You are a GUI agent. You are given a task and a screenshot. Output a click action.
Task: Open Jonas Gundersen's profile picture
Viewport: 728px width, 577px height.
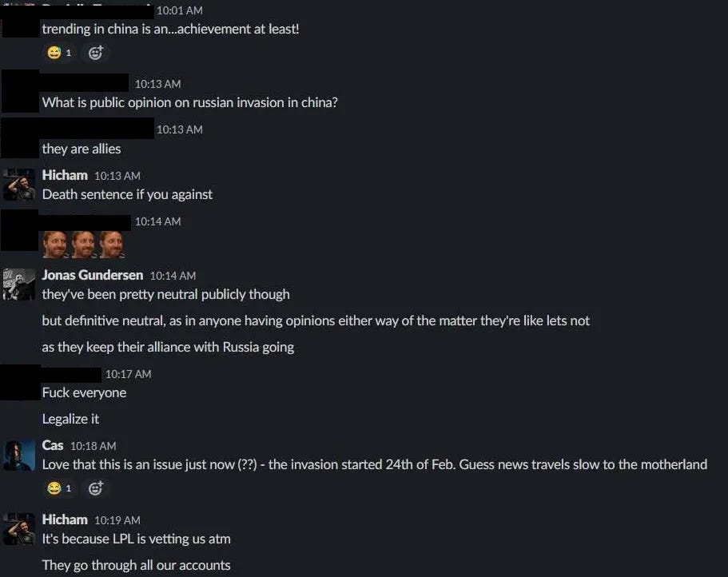(18, 284)
